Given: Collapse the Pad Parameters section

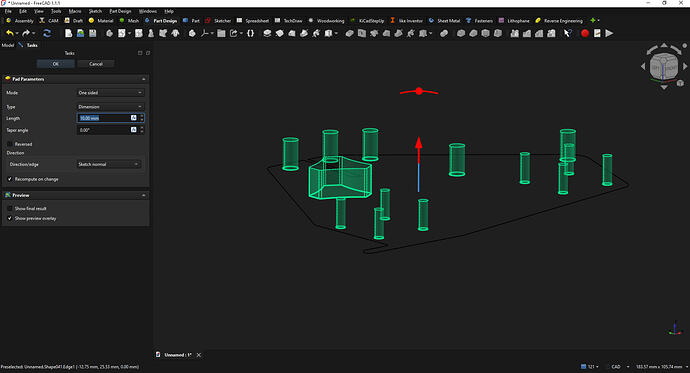Looking at the screenshot, I should [143, 79].
